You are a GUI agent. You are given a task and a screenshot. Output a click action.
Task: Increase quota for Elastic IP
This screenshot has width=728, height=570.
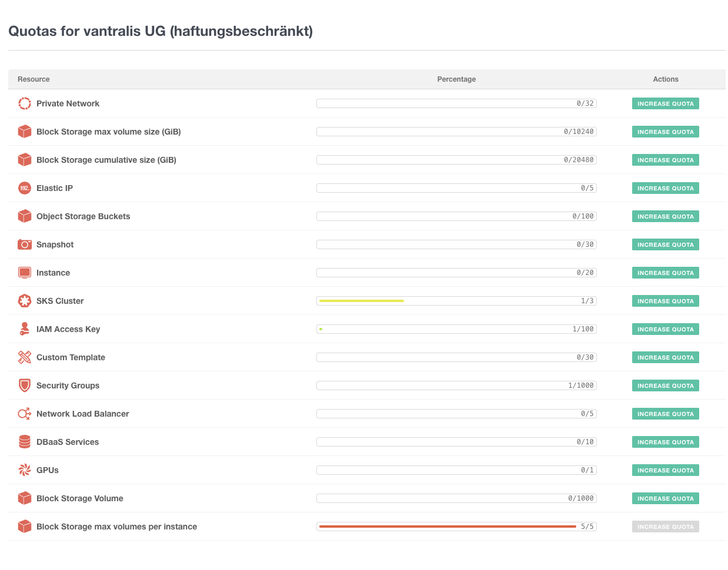click(x=665, y=187)
